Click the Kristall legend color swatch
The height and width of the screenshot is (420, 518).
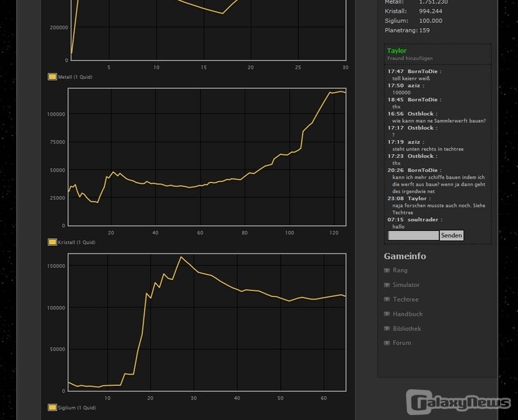click(52, 242)
